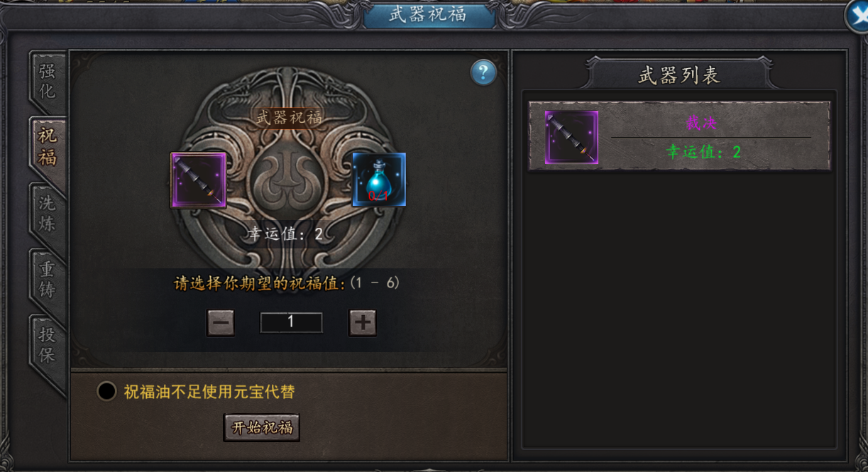Click the green 幸运值: 2 text in the list

(703, 151)
